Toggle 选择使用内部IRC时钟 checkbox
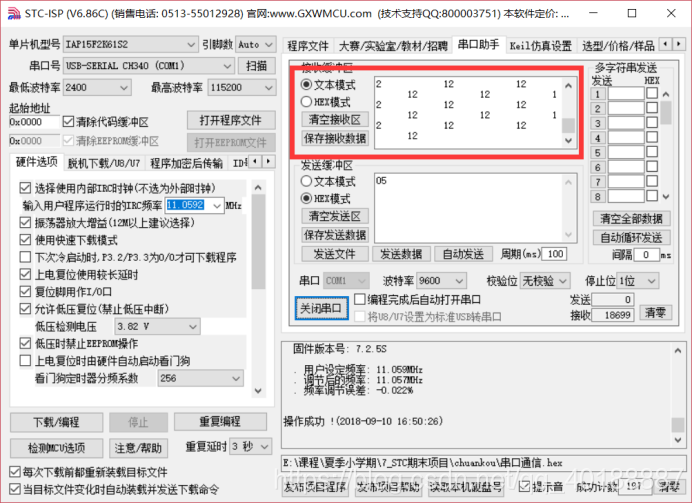Viewport: 693px width, 504px height. 25,188
